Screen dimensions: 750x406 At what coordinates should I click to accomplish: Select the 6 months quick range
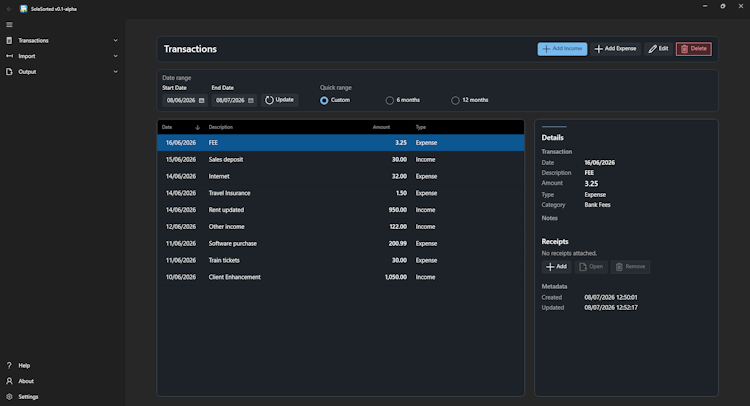[x=390, y=100]
